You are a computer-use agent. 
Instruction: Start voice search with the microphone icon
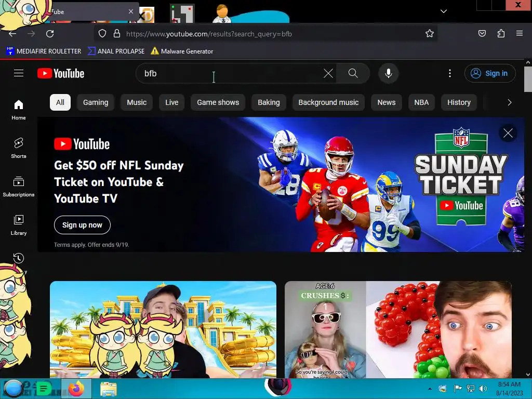[389, 73]
